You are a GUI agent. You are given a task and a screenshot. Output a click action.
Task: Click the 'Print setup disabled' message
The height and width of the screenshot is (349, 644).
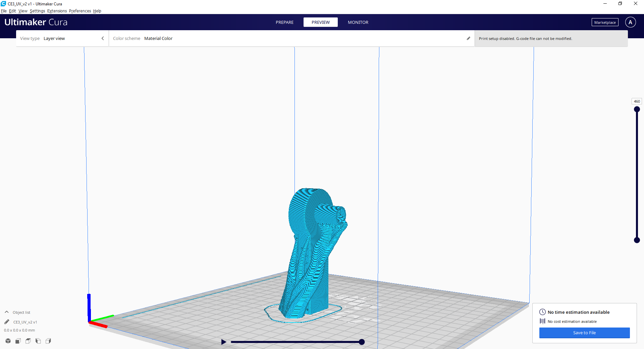(x=525, y=39)
